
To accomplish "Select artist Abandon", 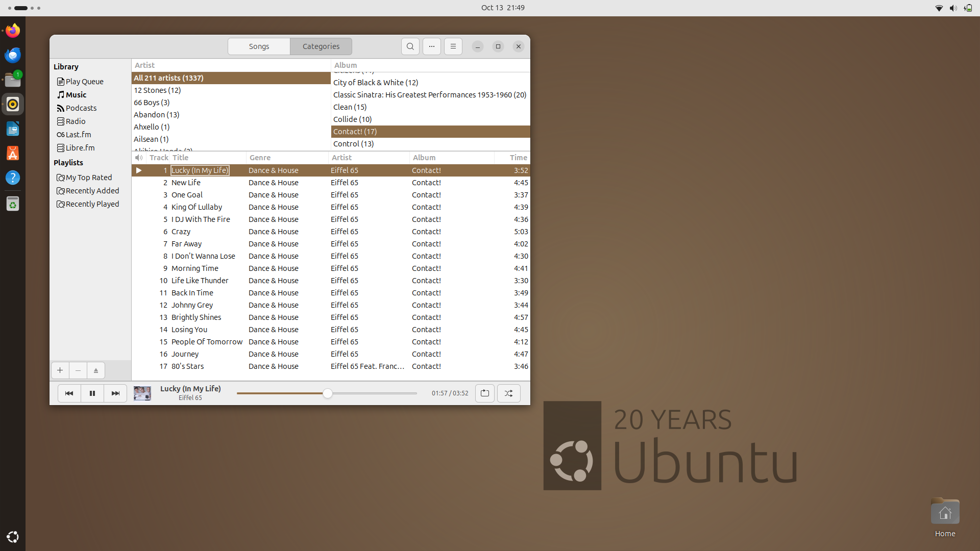I will [231, 115].
